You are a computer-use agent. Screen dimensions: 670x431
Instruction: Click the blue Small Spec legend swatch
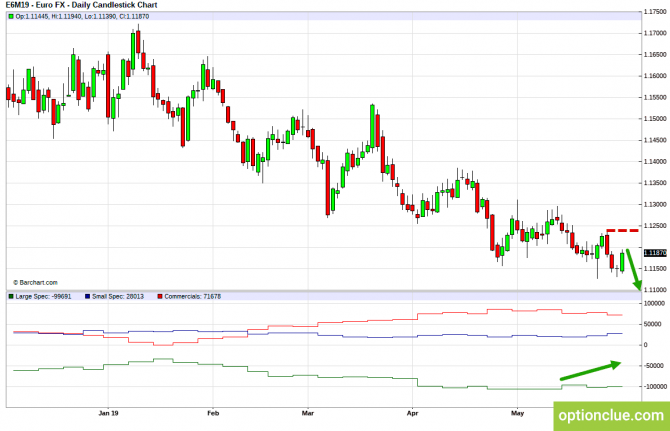[90, 297]
